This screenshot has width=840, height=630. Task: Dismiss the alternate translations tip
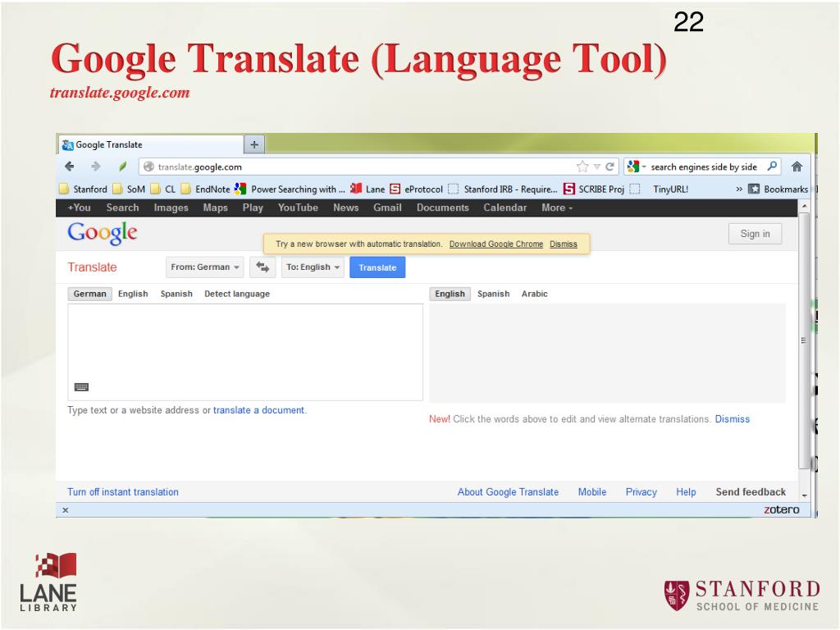pos(733,419)
